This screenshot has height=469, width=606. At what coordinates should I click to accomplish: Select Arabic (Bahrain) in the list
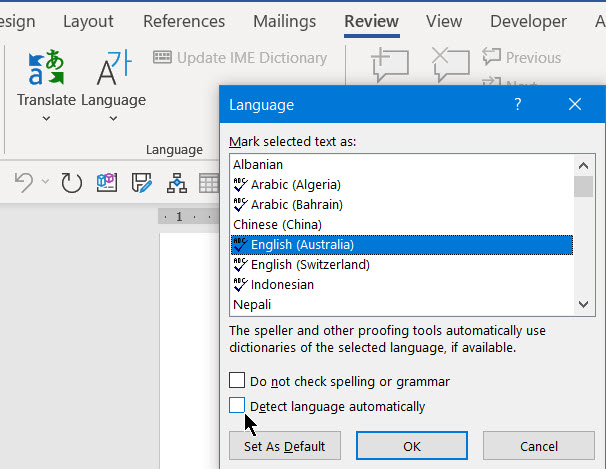pos(402,205)
